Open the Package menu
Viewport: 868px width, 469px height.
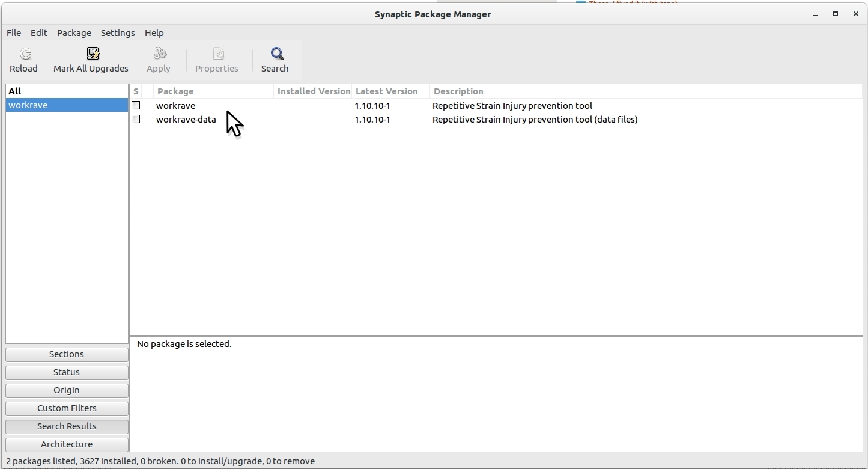click(74, 33)
